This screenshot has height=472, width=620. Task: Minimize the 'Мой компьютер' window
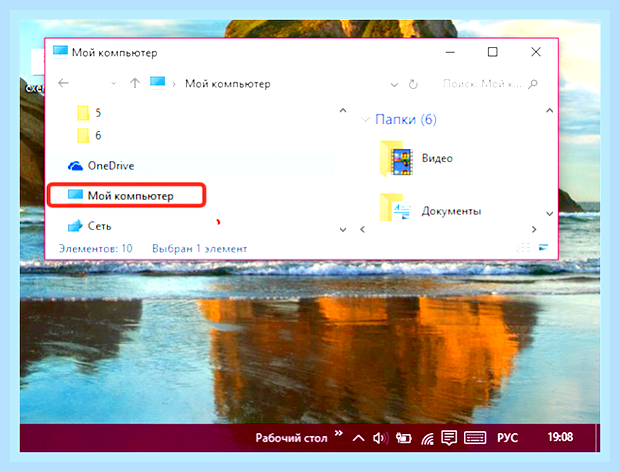[450, 52]
